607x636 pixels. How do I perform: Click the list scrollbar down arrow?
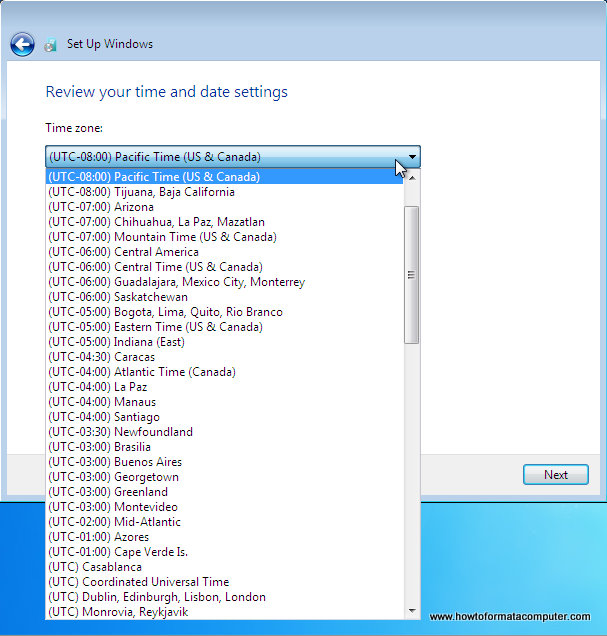click(412, 611)
